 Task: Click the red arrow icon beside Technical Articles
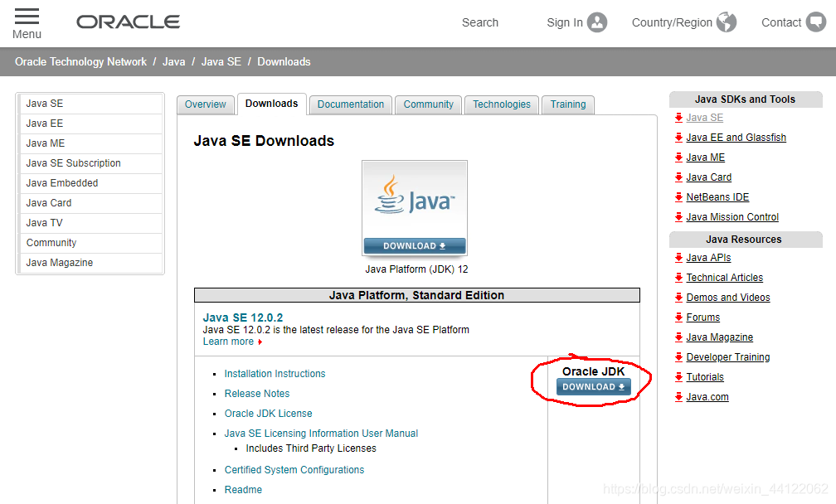point(678,278)
